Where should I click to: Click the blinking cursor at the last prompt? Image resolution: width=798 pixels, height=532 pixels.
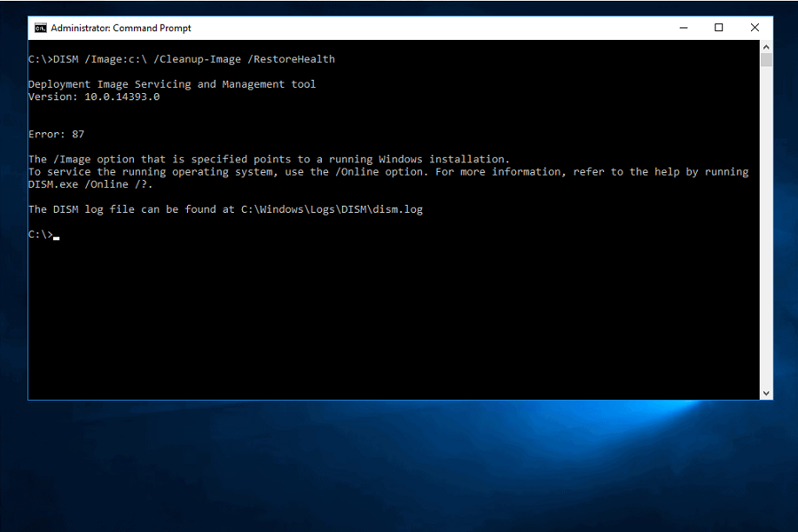tap(56, 237)
